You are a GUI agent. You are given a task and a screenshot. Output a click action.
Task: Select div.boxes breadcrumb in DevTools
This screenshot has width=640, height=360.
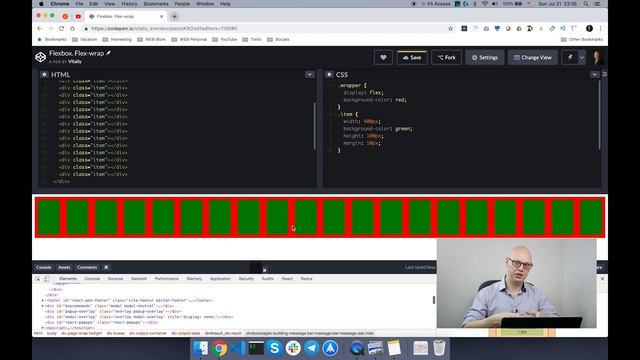116,333
